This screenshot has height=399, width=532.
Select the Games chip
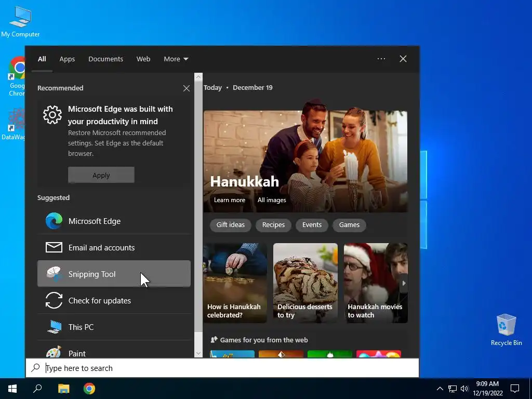point(349,224)
